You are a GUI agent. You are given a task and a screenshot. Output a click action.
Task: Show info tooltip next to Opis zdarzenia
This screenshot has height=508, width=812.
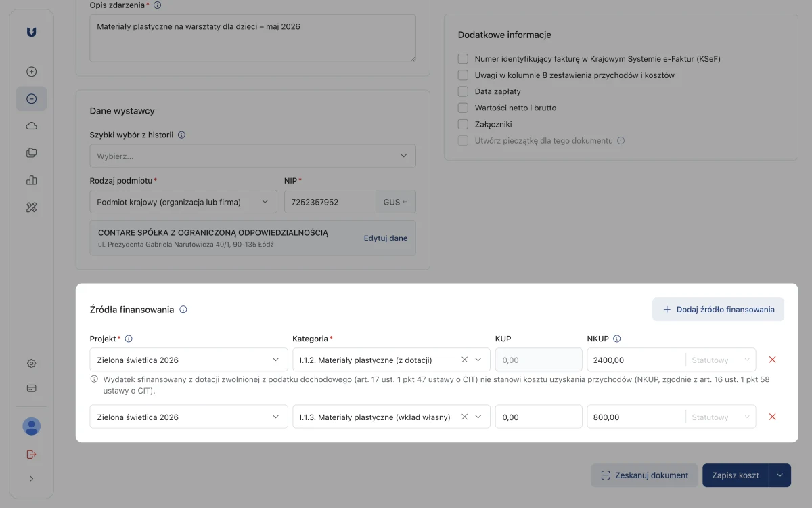158,5
